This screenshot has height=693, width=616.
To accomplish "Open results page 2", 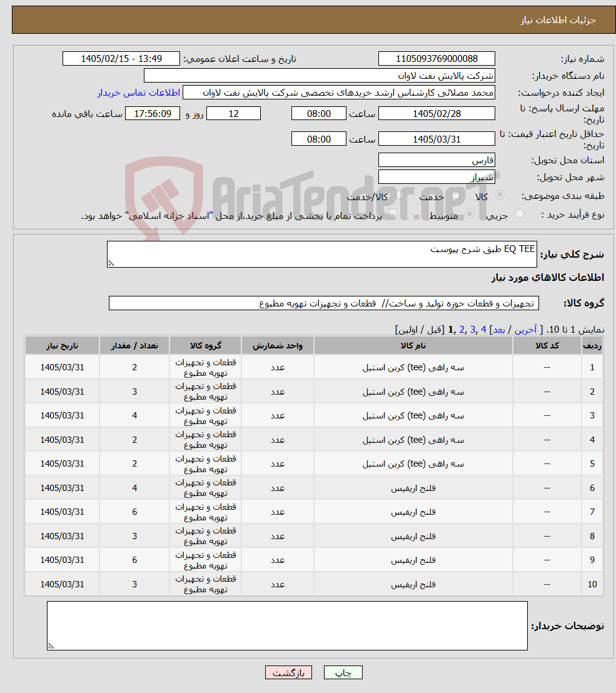I will coord(462,330).
